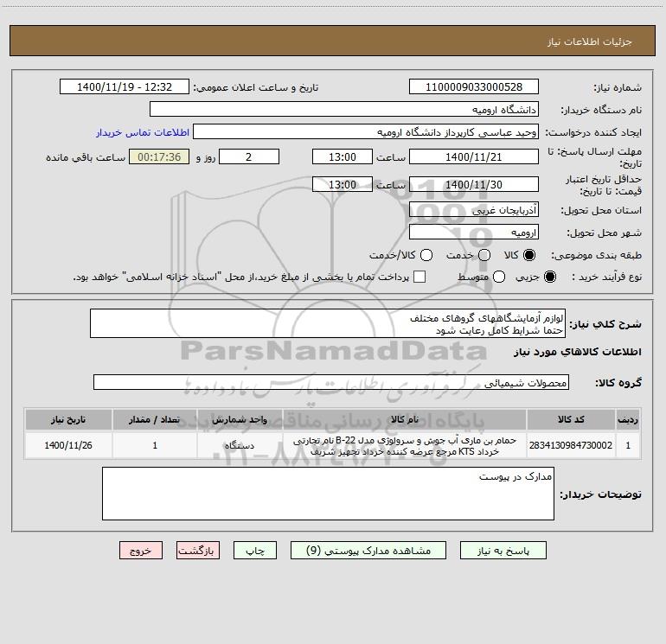Click the خروج exit button
This screenshot has height=644, width=666.
coord(141,551)
